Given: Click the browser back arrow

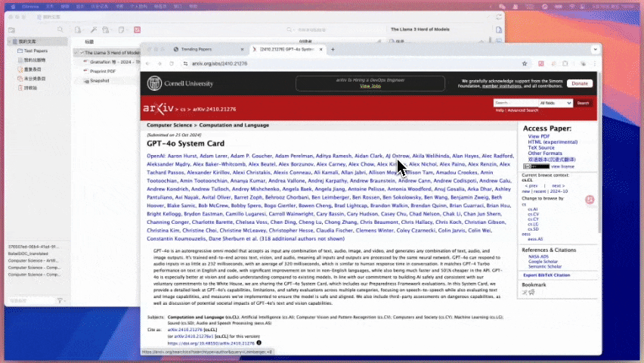Looking at the screenshot, I should click(x=148, y=64).
